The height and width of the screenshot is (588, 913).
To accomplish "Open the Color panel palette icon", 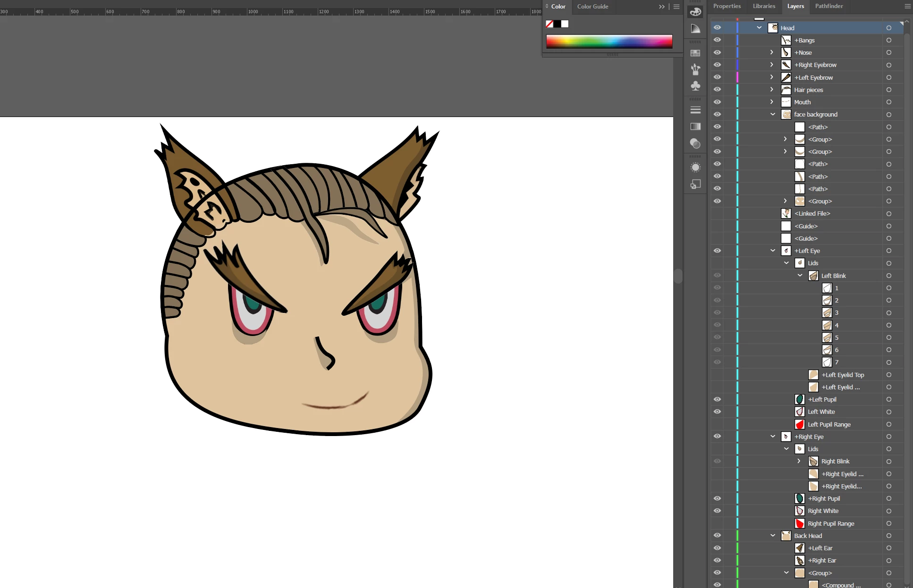I will pos(695,12).
